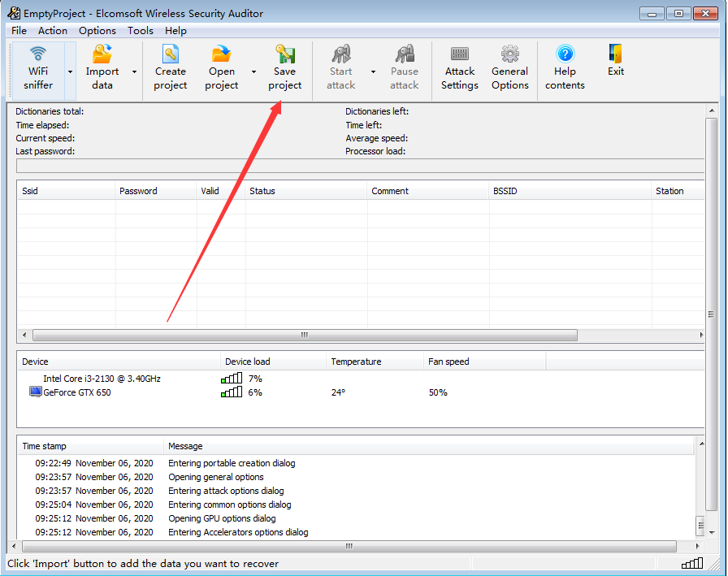Select the GeForce GTX 650 device row
The width and height of the screenshot is (728, 576).
click(x=77, y=392)
